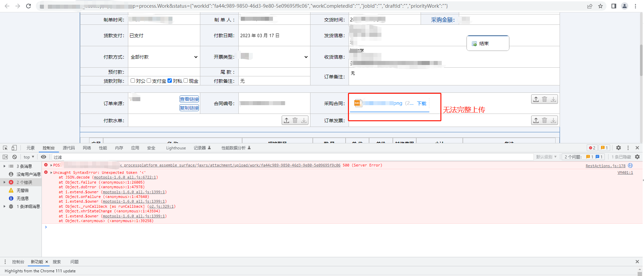
Task: Uncheck the 对私 checkbox
Action: 169,81
